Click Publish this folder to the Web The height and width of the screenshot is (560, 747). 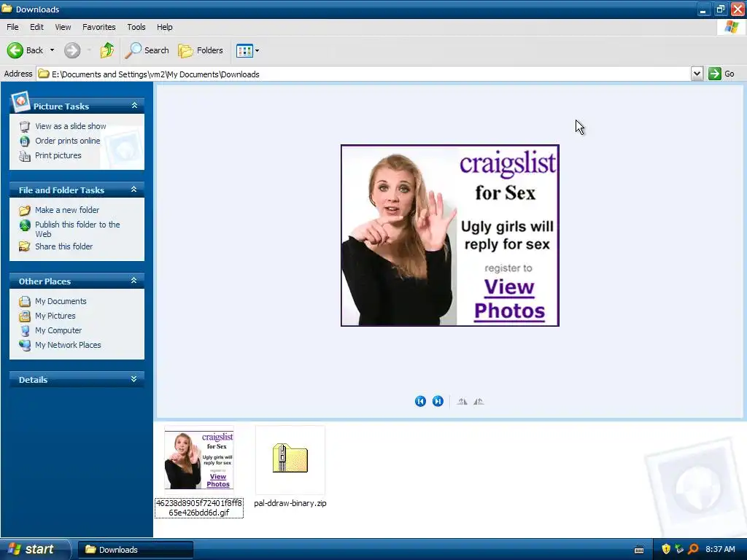coord(77,229)
